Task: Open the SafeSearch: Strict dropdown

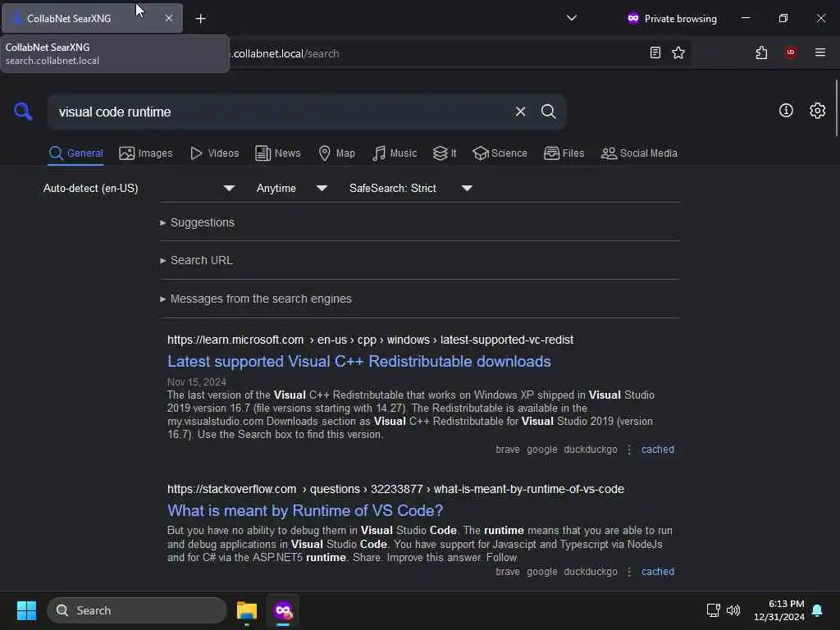Action: [410, 188]
